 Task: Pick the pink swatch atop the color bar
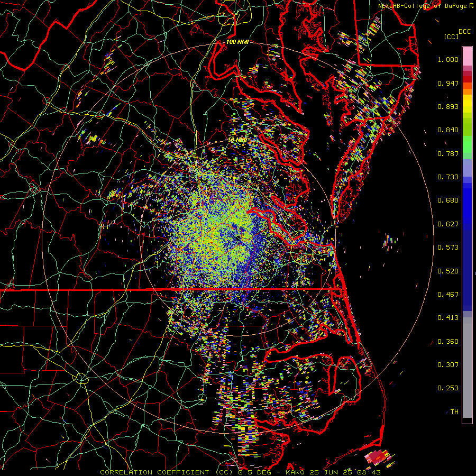point(467,57)
